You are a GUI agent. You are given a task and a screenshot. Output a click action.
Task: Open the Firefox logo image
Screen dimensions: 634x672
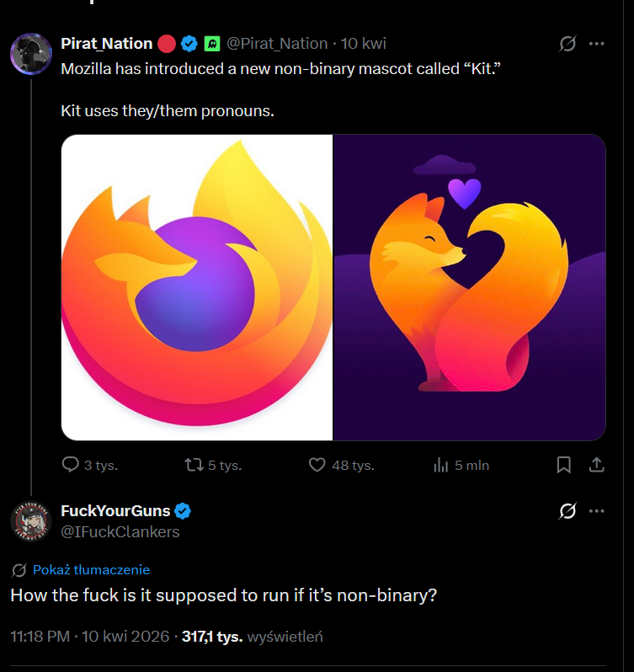coord(197,287)
